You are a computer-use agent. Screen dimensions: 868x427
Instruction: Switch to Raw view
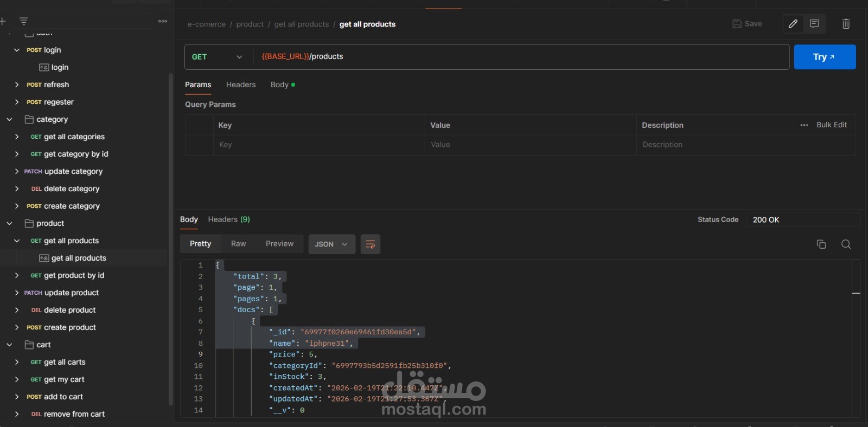pyautogui.click(x=238, y=244)
